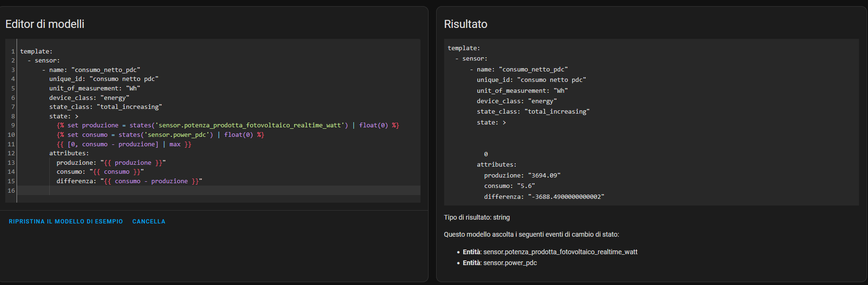Image resolution: width=868 pixels, height=285 pixels.
Task: Click editor line 'attributes:'
Action: pyautogui.click(x=69, y=153)
